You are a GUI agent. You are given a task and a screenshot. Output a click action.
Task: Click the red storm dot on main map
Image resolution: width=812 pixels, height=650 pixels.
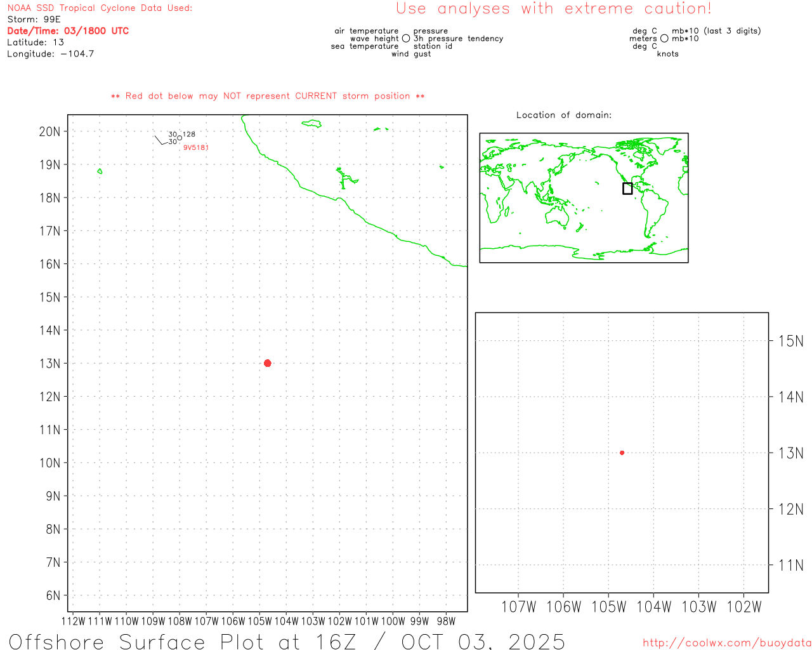[x=267, y=363]
